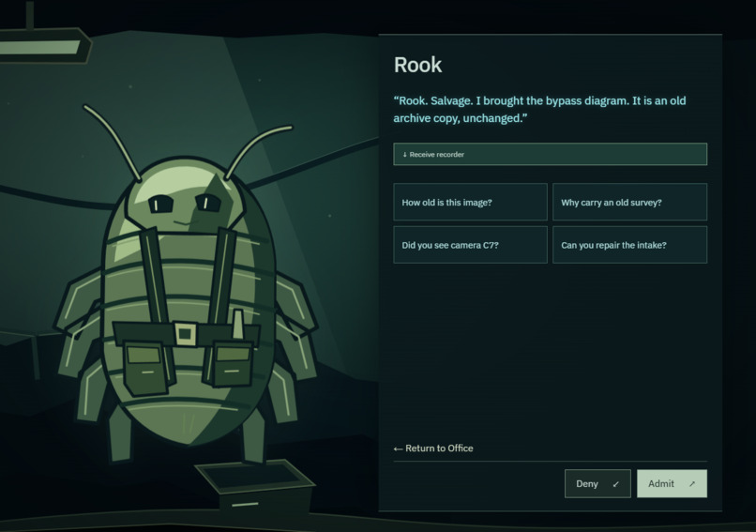Ask "How old is this image?"
The height and width of the screenshot is (532, 756).
coord(470,202)
